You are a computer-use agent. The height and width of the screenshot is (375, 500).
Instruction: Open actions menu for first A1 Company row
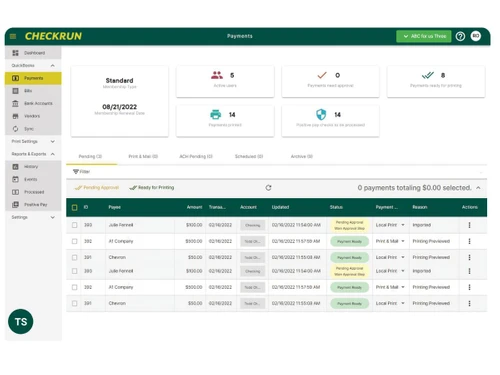pyautogui.click(x=469, y=241)
